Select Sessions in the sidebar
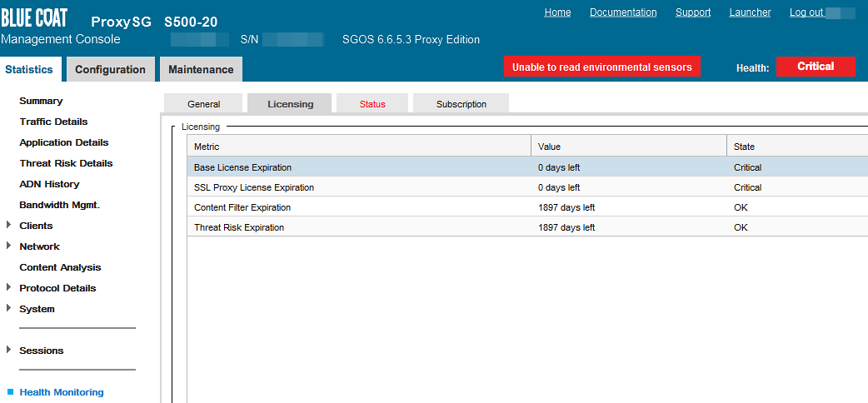The image size is (868, 403). click(42, 351)
